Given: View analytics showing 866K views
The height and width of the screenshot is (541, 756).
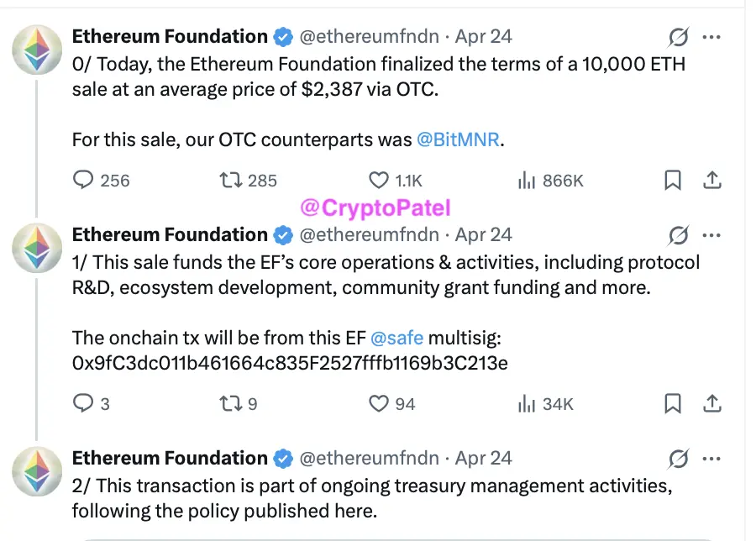Looking at the screenshot, I should [x=527, y=181].
